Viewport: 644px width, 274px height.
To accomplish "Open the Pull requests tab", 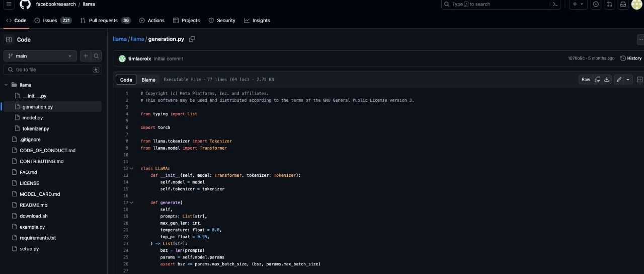I will (x=106, y=21).
